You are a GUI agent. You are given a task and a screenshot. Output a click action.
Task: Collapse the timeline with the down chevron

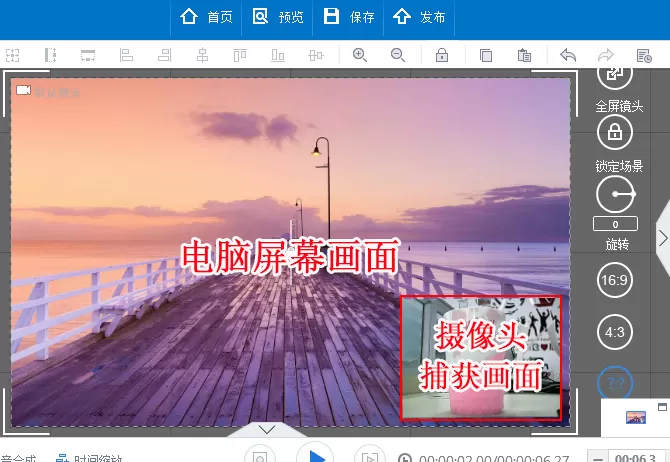pyautogui.click(x=267, y=430)
